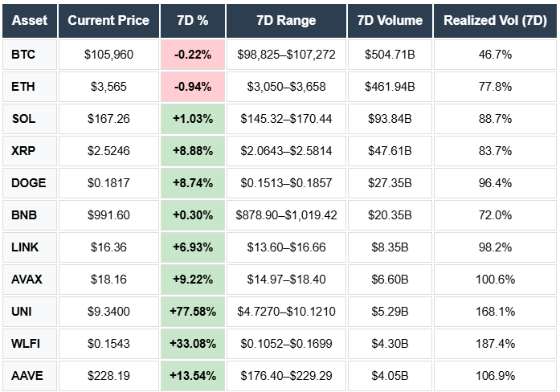Select the +33.08% WLFI change cell

[192, 343]
